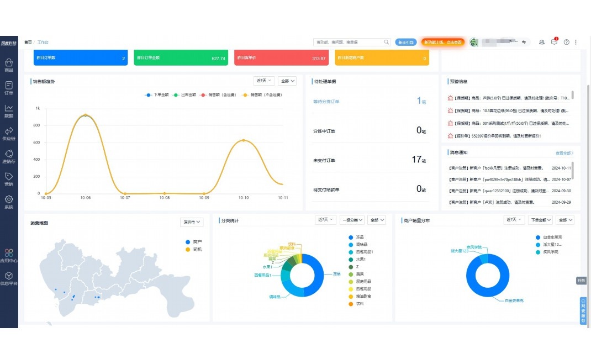Click 首页 in the breadcrumb

point(28,42)
